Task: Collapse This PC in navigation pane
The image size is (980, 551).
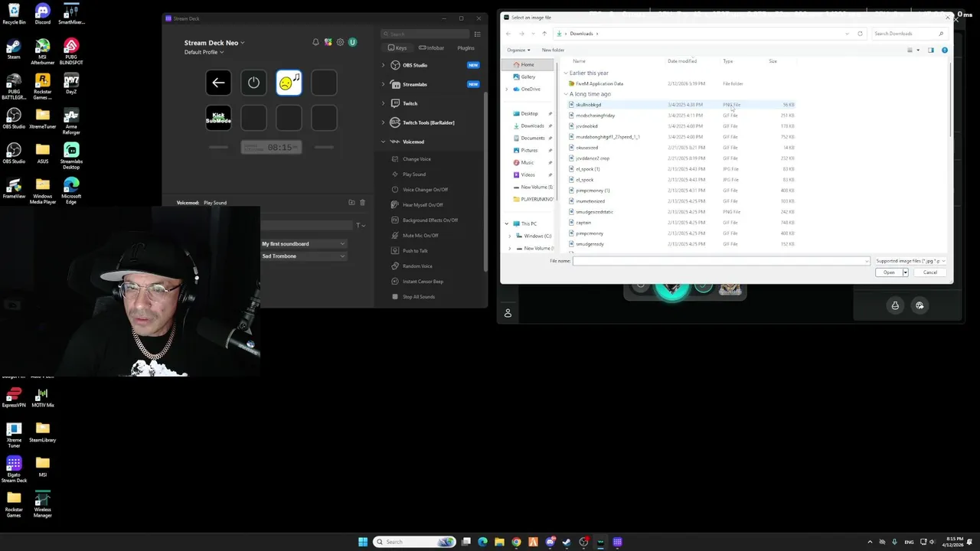Action: 507,223
